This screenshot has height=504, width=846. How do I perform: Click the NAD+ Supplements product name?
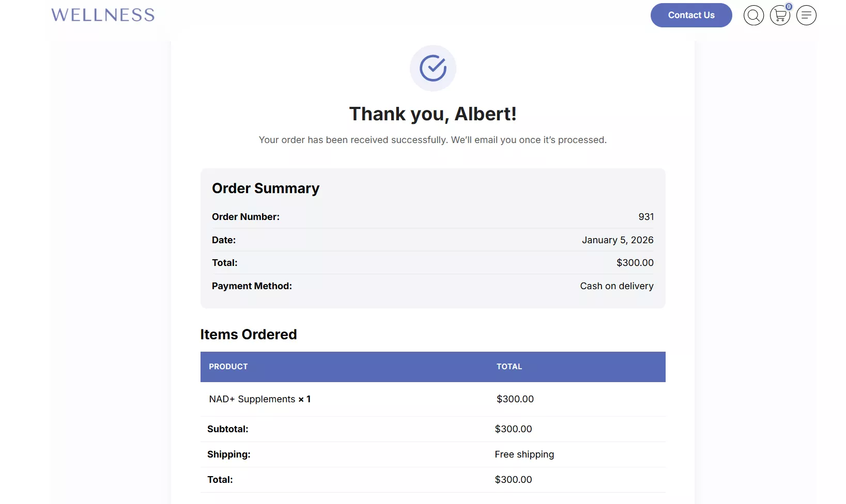pos(252,399)
